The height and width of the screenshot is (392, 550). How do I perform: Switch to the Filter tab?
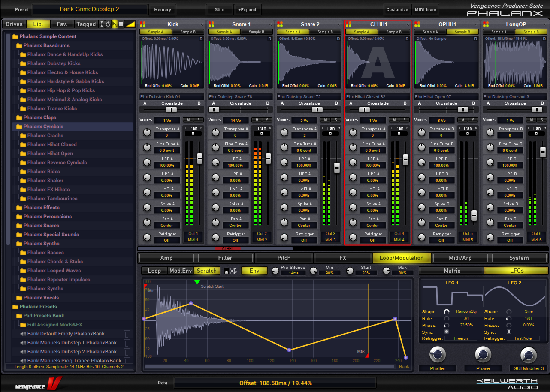pos(225,258)
